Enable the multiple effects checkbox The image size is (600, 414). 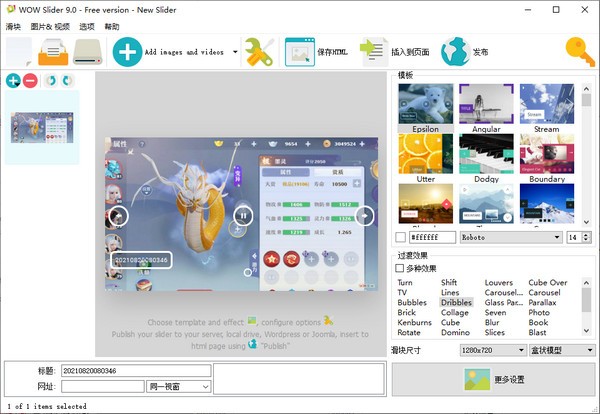pos(401,268)
